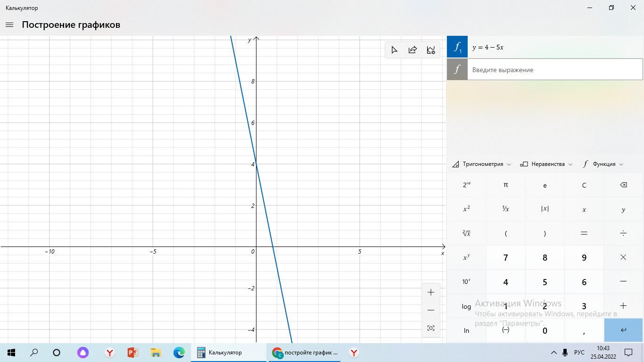Select the trace cursor tool on graph
Viewport: 644px width, 362px height.
tap(394, 50)
